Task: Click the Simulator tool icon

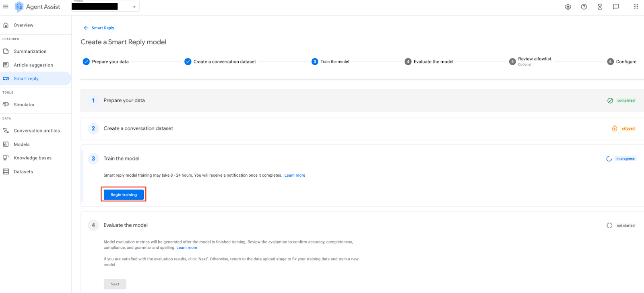Action: click(x=6, y=105)
